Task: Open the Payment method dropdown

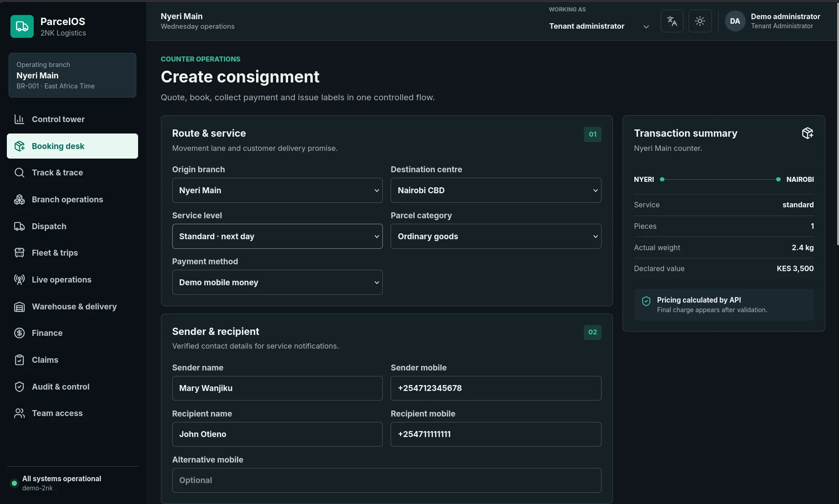Action: pos(277,283)
